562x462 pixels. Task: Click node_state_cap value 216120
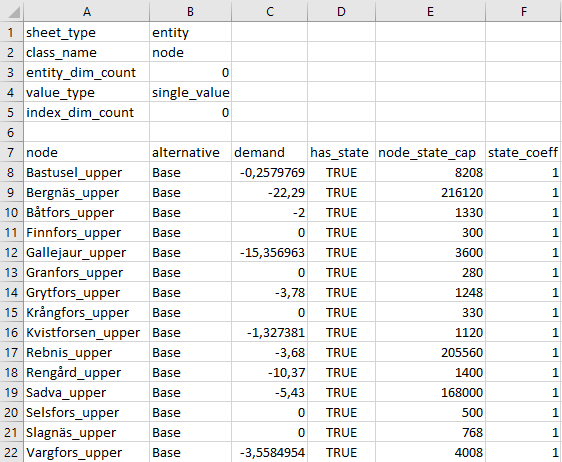430,193
